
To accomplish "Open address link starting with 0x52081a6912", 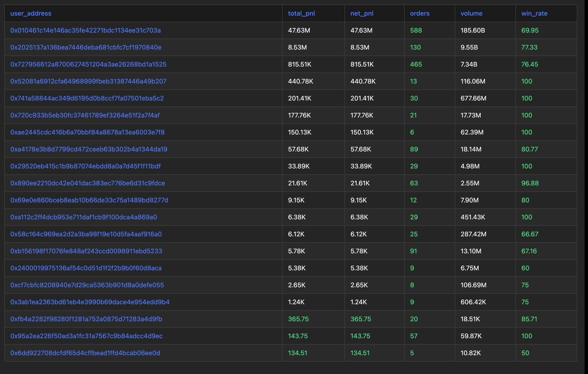I will point(88,81).
